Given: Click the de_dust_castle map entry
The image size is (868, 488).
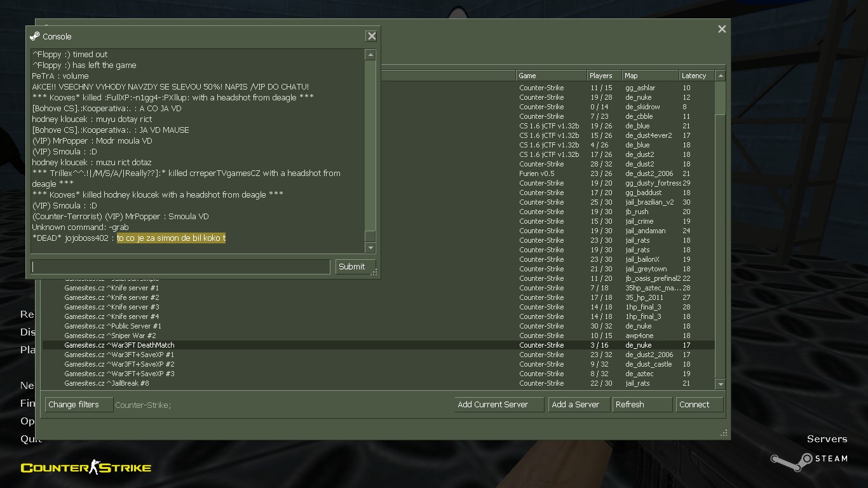Looking at the screenshot, I should click(648, 364).
